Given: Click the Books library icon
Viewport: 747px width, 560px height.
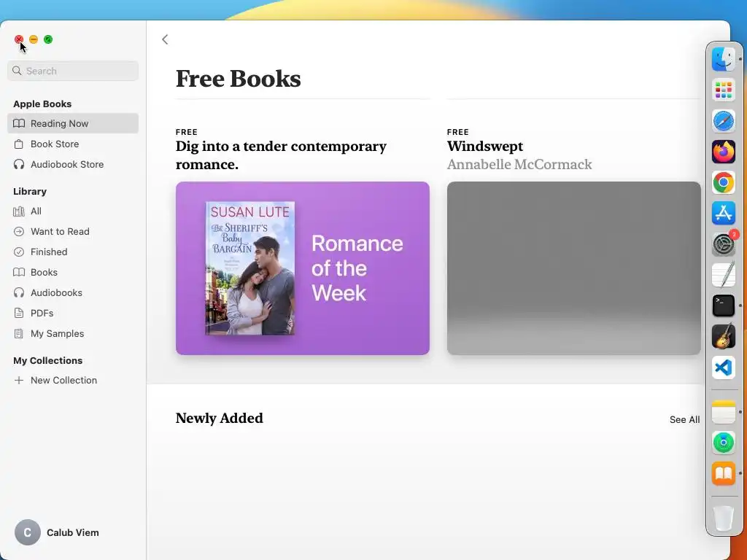Looking at the screenshot, I should pyautogui.click(x=19, y=273).
